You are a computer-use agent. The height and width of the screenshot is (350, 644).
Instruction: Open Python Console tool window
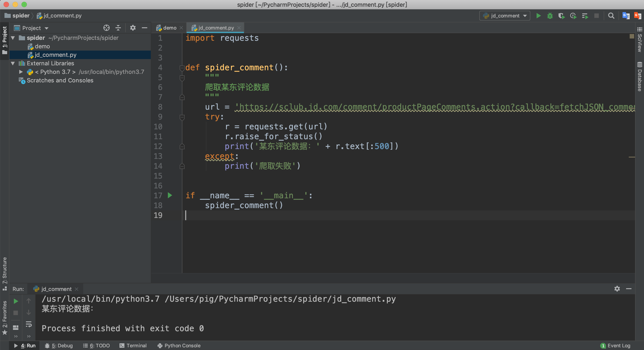(x=179, y=346)
